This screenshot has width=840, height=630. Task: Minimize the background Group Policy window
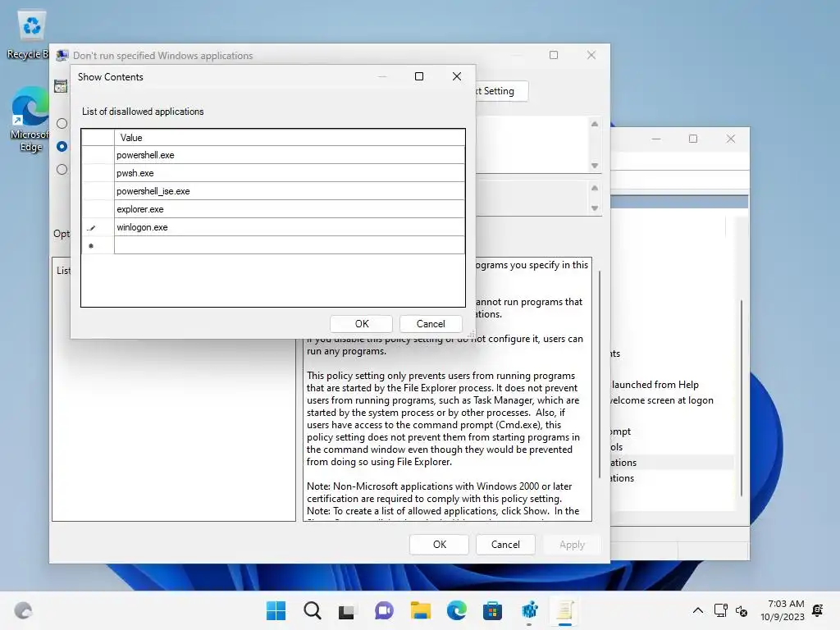656,139
